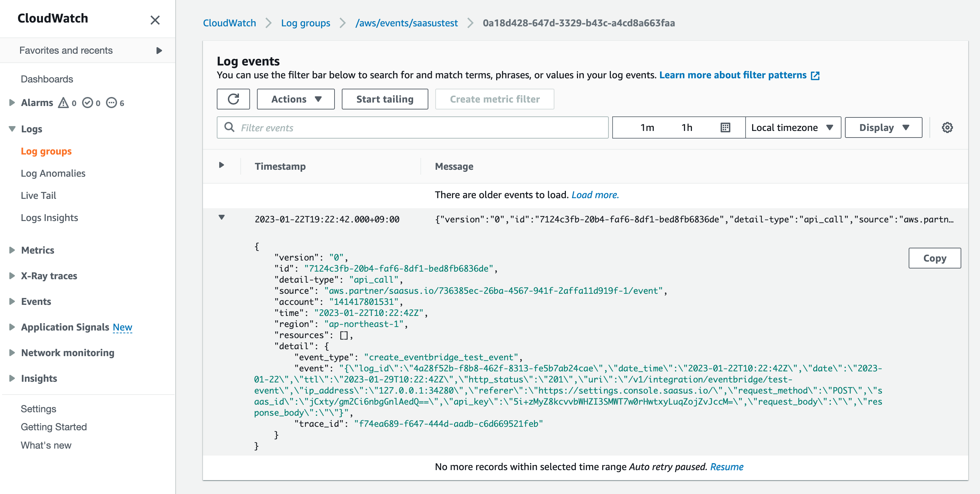Select the 1m time range

pyautogui.click(x=647, y=127)
